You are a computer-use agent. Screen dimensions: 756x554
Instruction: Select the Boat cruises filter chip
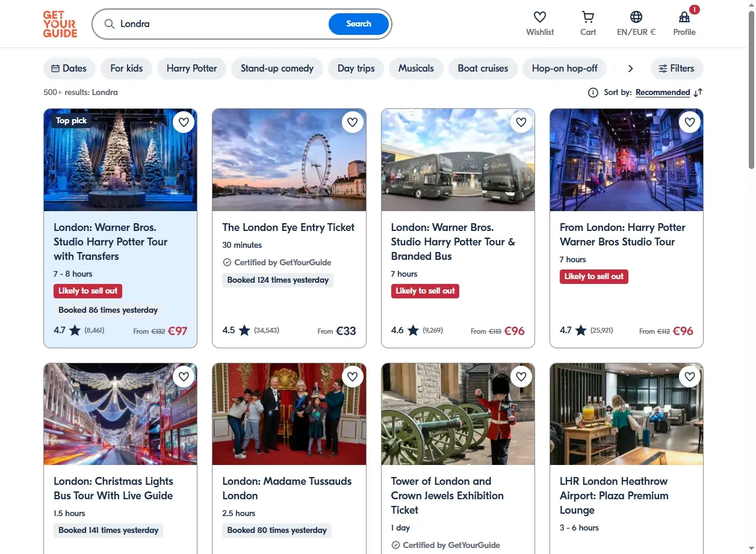click(x=483, y=69)
